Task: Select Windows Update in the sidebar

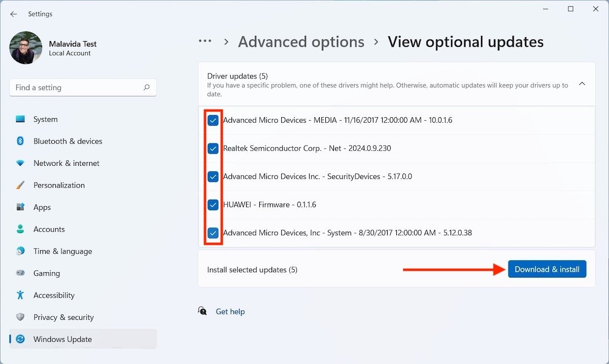Action: point(83,339)
